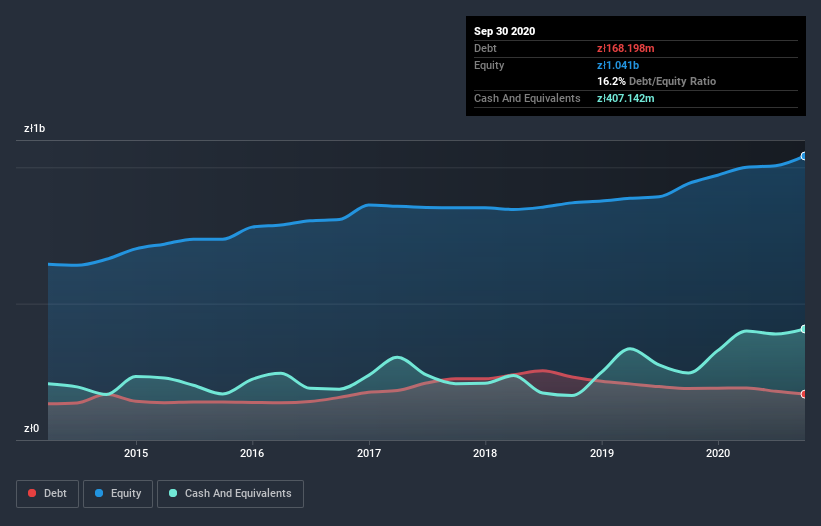Click the 2017 x-axis label

click(369, 453)
